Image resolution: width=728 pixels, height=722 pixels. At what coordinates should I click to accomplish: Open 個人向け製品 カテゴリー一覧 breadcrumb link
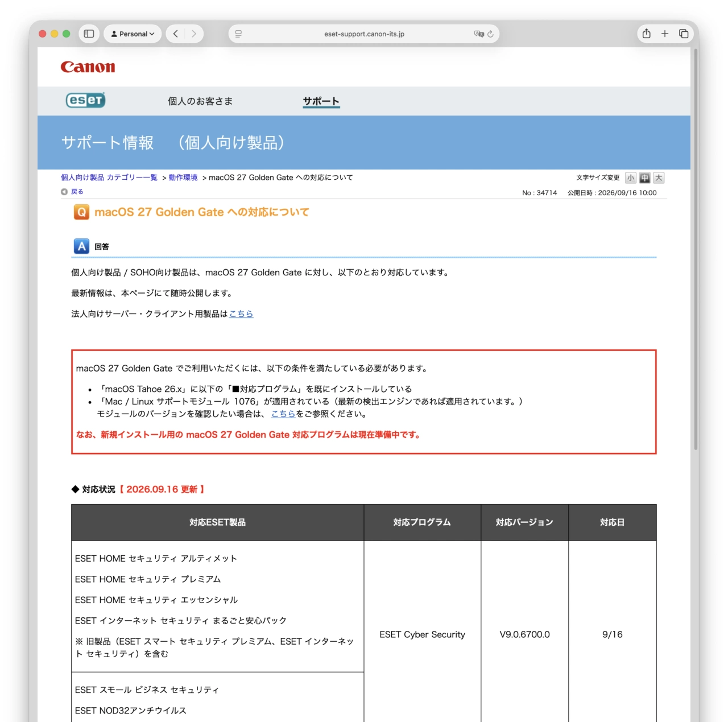click(x=109, y=178)
